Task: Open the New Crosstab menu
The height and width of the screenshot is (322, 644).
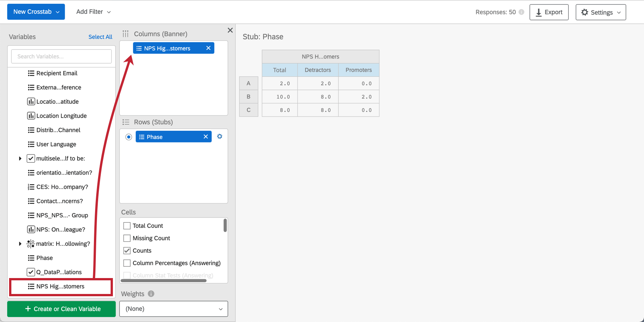Action: [x=36, y=12]
